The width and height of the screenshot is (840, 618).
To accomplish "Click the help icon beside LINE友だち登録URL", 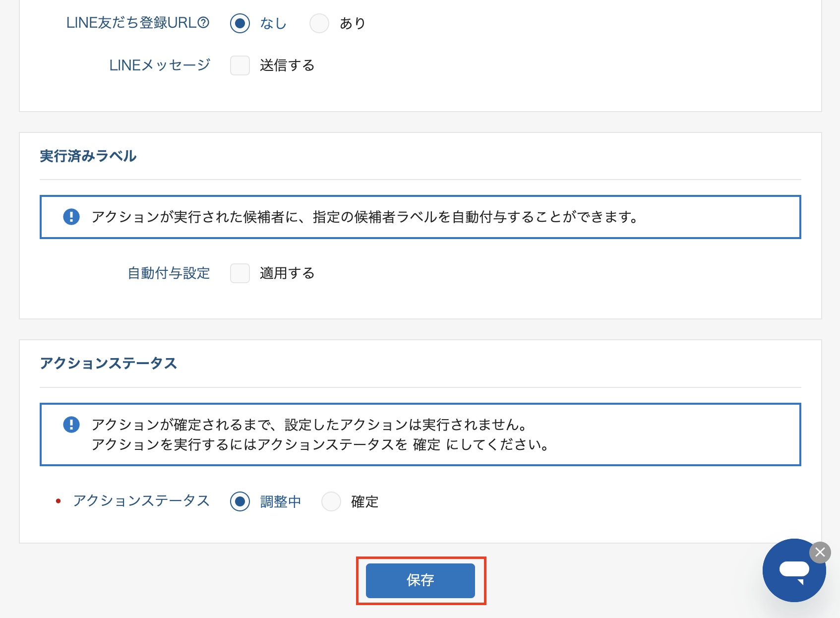I will coord(203,23).
